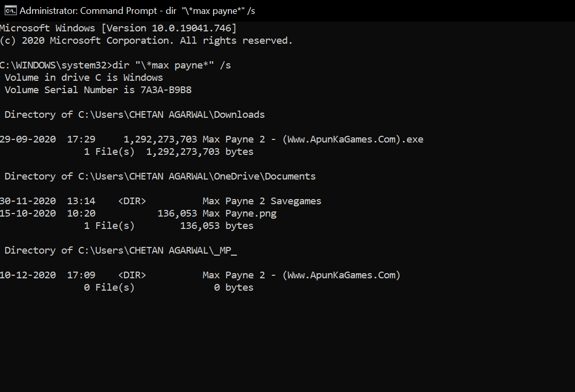
Task: Click the Windows version text line
Action: click(118, 28)
